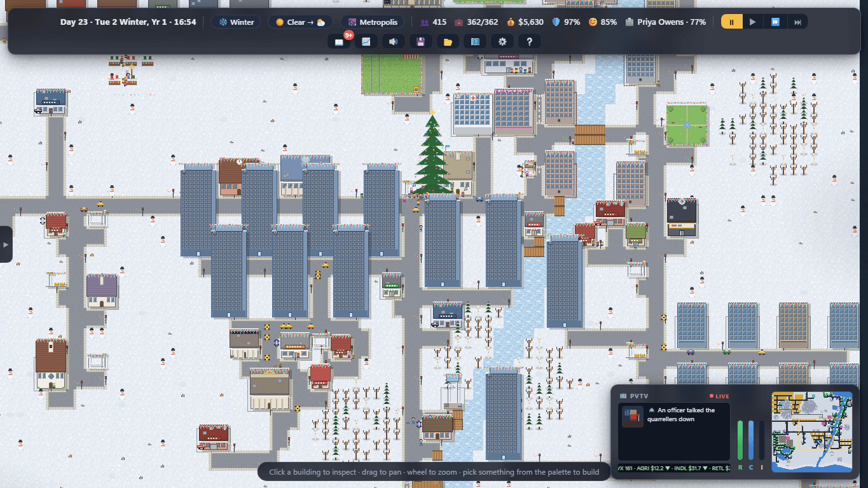Click the population count 415

click(x=433, y=22)
